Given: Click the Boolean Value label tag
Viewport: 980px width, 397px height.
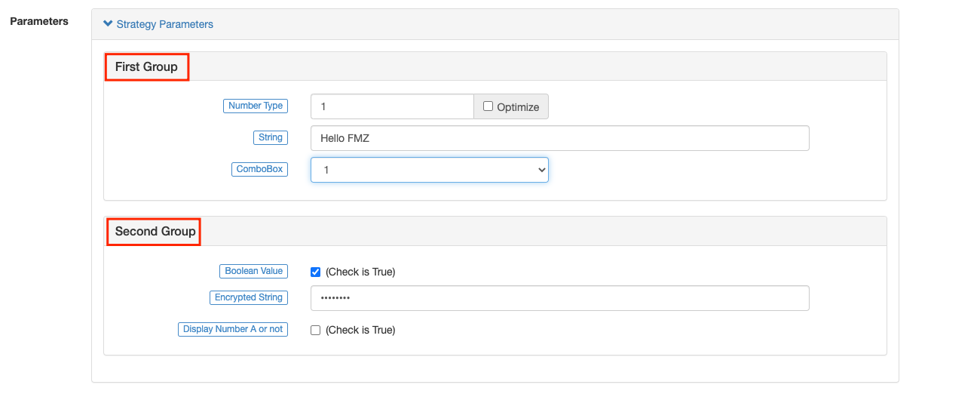Looking at the screenshot, I should 253,271.
